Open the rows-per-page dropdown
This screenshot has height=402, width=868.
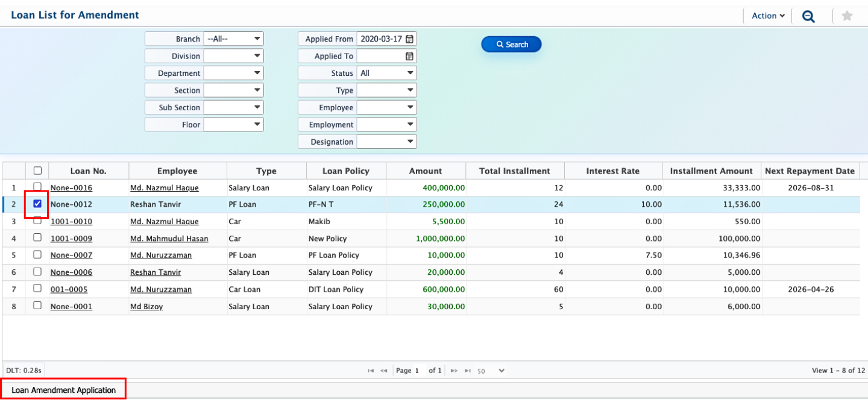[x=491, y=371]
